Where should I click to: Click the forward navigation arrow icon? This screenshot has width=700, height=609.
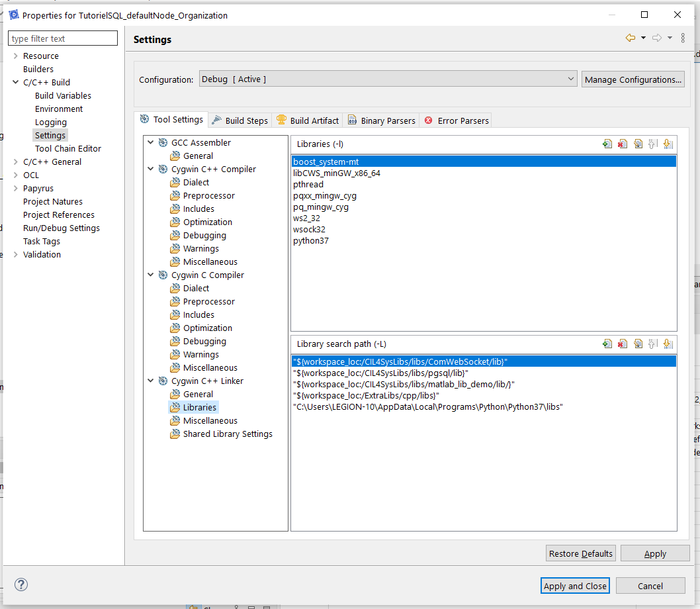[657, 38]
